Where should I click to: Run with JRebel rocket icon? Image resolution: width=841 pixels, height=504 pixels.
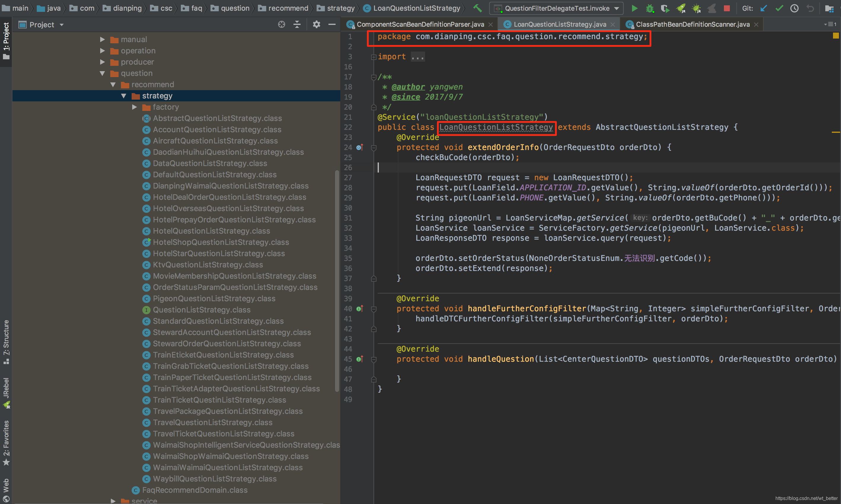681,8
